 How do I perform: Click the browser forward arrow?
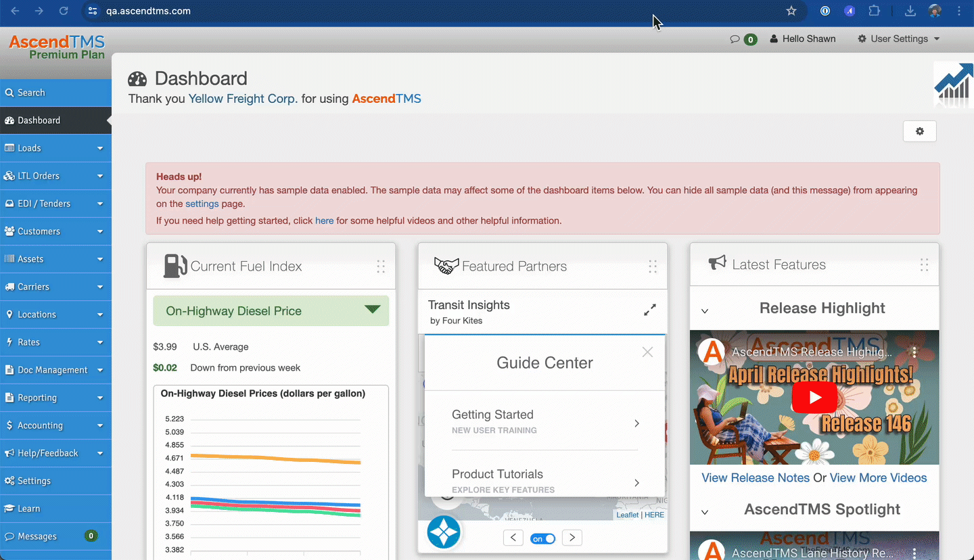pyautogui.click(x=39, y=11)
